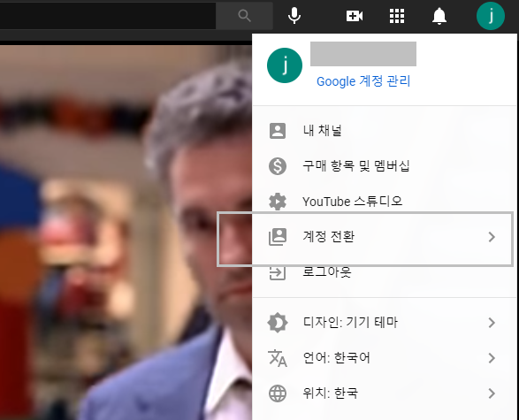Expand the 계정 전환 submenu chevron

tap(492, 237)
